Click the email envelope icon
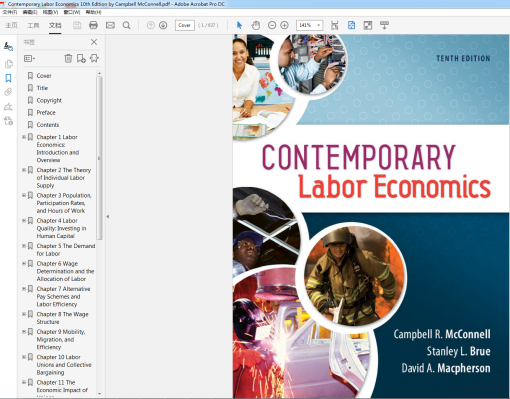 point(110,25)
